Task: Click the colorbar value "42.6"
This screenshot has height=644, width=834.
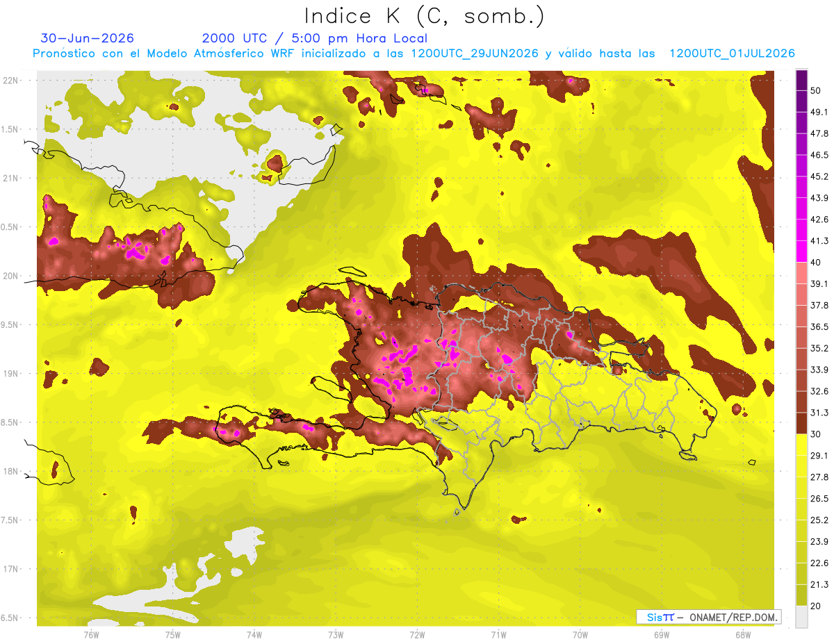Action: (819, 220)
